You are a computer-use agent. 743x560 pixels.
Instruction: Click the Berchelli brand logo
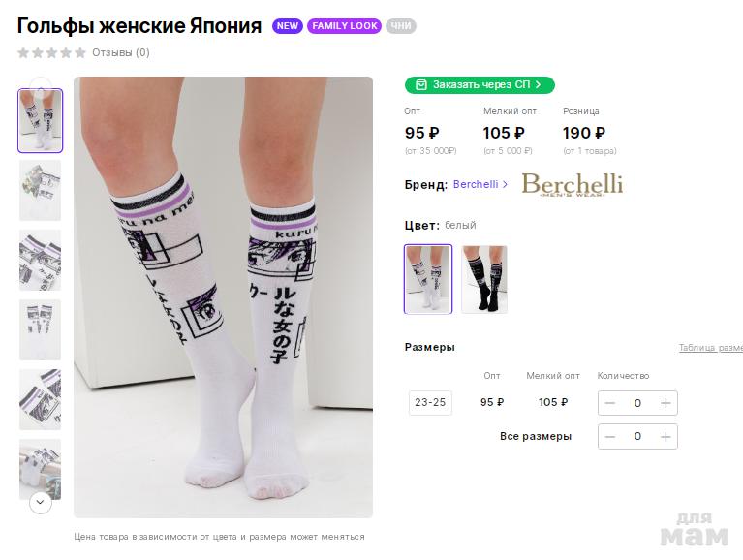coord(572,184)
